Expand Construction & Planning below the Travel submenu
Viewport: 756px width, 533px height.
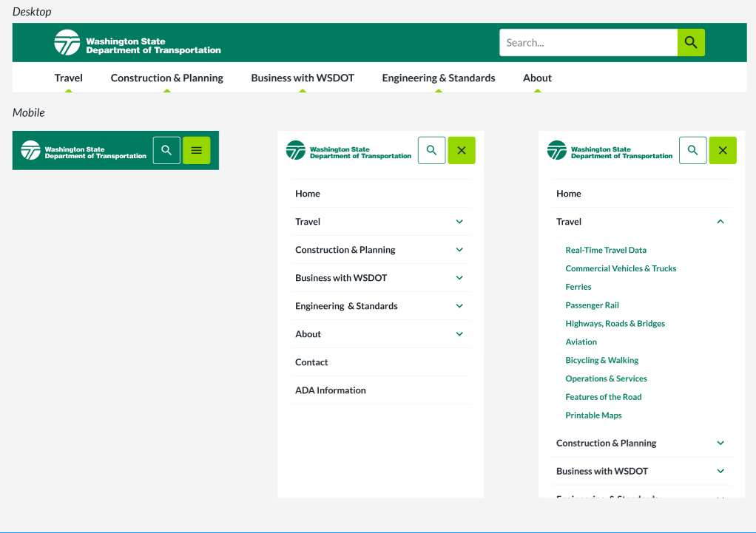tap(720, 444)
